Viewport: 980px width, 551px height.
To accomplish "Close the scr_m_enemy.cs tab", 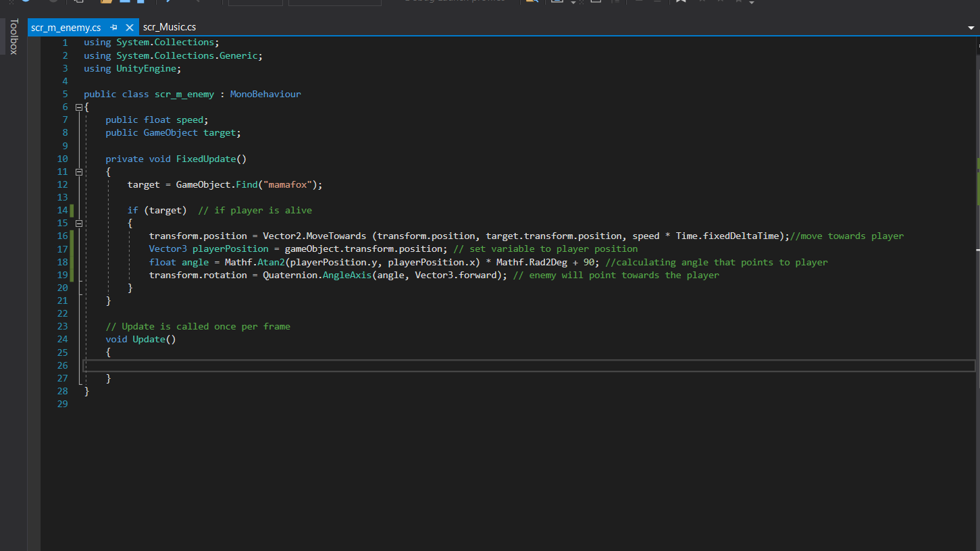I will tap(130, 28).
